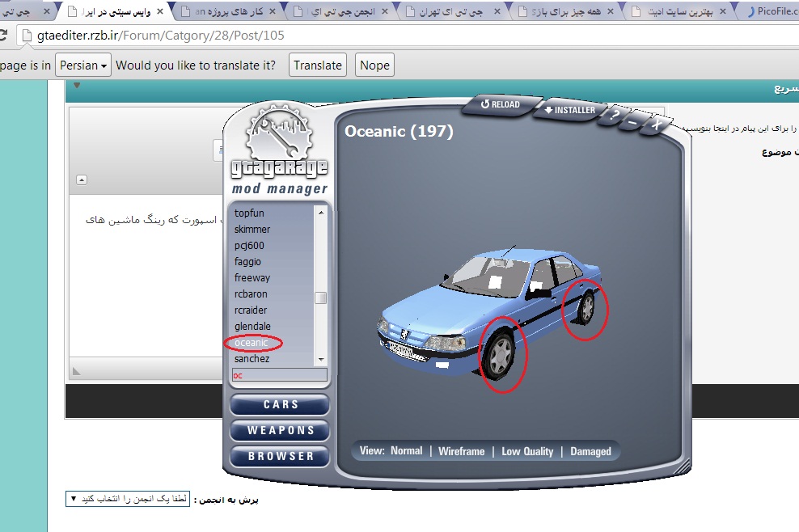Select pcj600 in the vehicle list
Viewport: 799px width, 532px height.
pyautogui.click(x=249, y=246)
